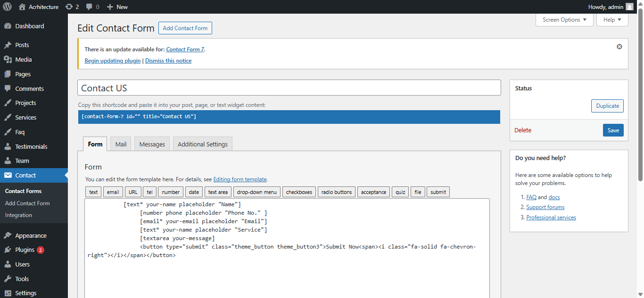Image resolution: width=644 pixels, height=298 pixels.
Task: Open the updates icon in admin bar
Action: [x=69, y=7]
